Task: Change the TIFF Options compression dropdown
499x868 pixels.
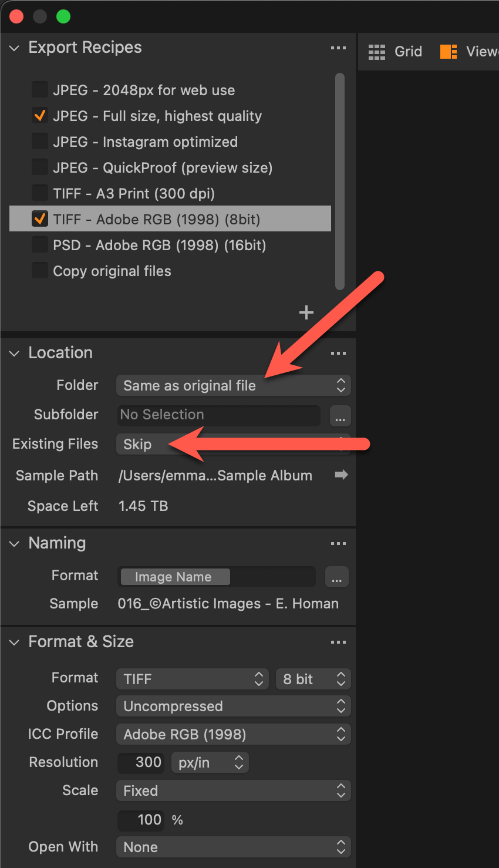Action: click(x=233, y=706)
